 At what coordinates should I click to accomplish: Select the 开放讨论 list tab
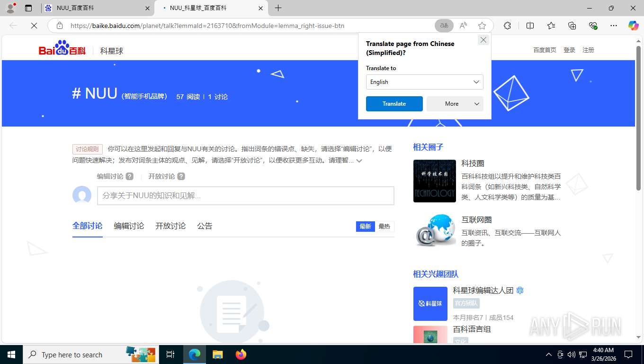(170, 226)
